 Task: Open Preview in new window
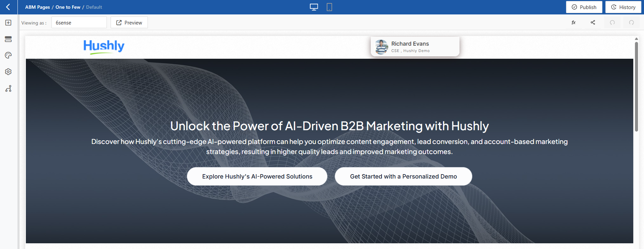tap(129, 22)
